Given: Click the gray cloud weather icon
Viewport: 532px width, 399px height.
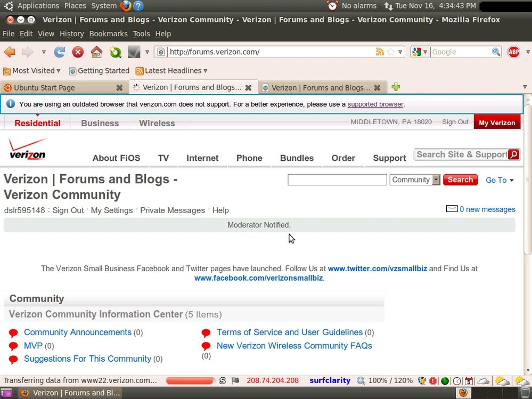Looking at the screenshot, I should click(x=483, y=381).
